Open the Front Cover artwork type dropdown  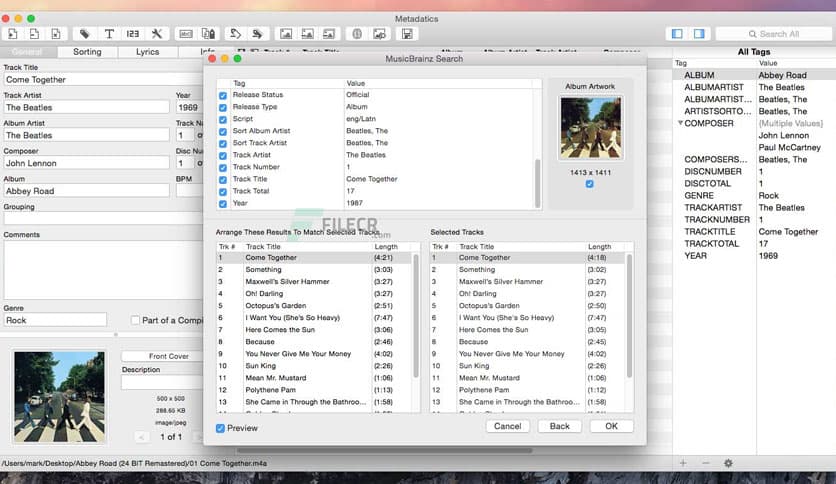coord(162,356)
